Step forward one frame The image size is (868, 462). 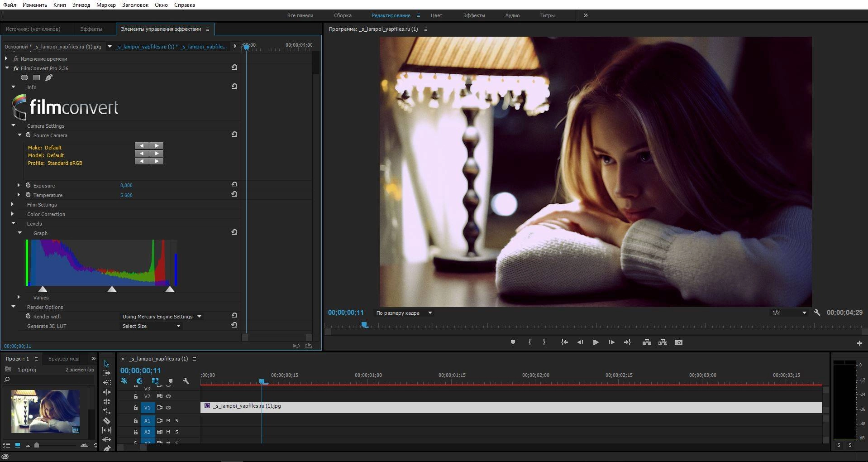[x=611, y=342]
